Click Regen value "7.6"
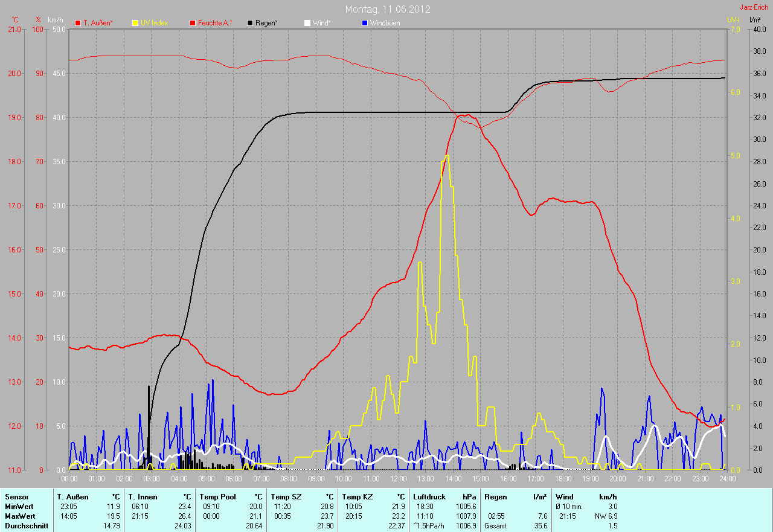Image resolution: width=773 pixels, height=532 pixels. 542,516
